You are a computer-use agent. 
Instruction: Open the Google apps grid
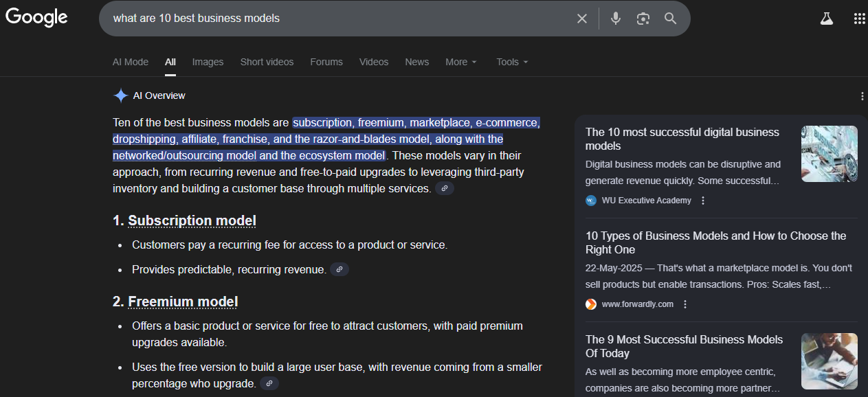[859, 19]
